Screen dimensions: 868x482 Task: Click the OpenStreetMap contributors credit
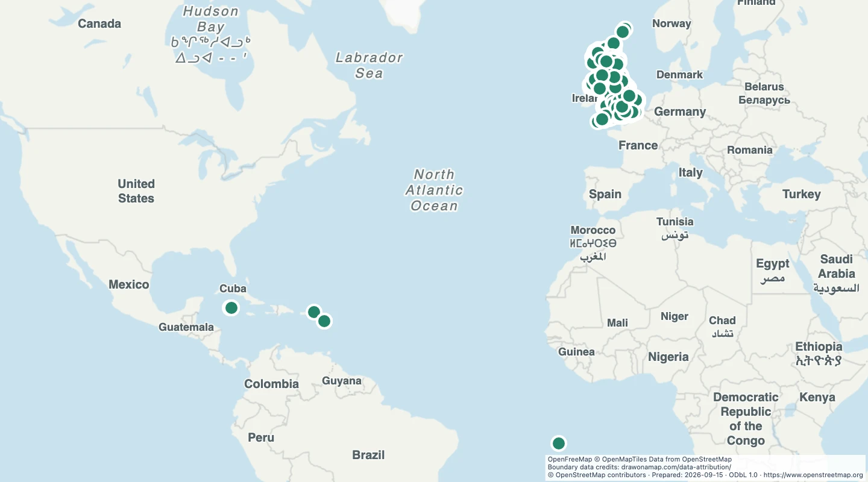(596, 475)
